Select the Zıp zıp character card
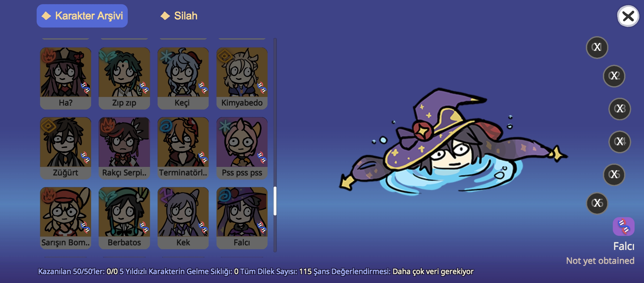The width and height of the screenshot is (644, 283). click(124, 78)
